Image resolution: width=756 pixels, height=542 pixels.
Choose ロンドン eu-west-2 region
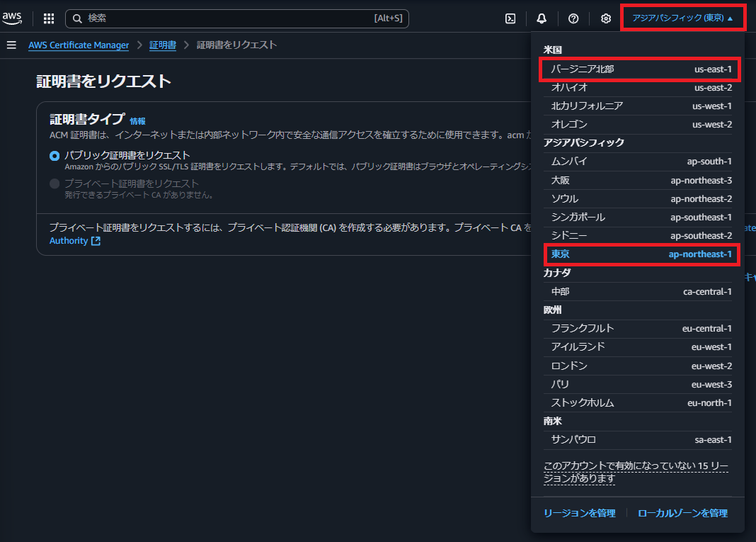point(638,366)
